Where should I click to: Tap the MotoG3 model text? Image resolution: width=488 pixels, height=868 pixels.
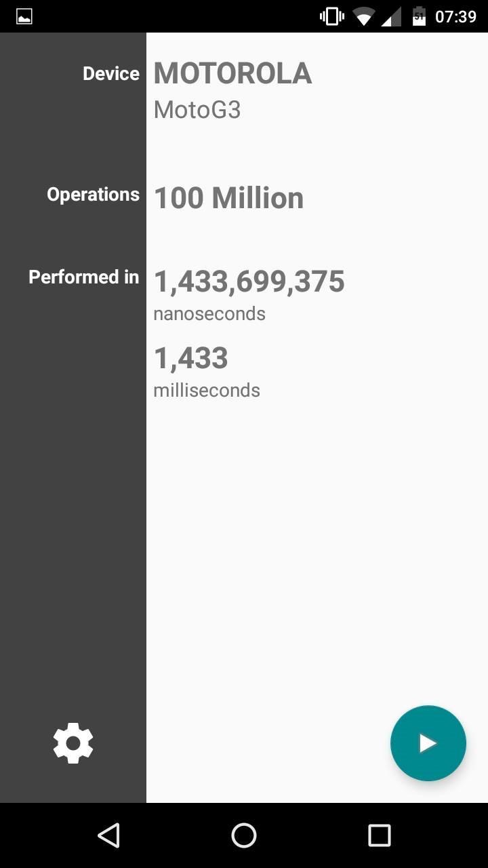197,110
